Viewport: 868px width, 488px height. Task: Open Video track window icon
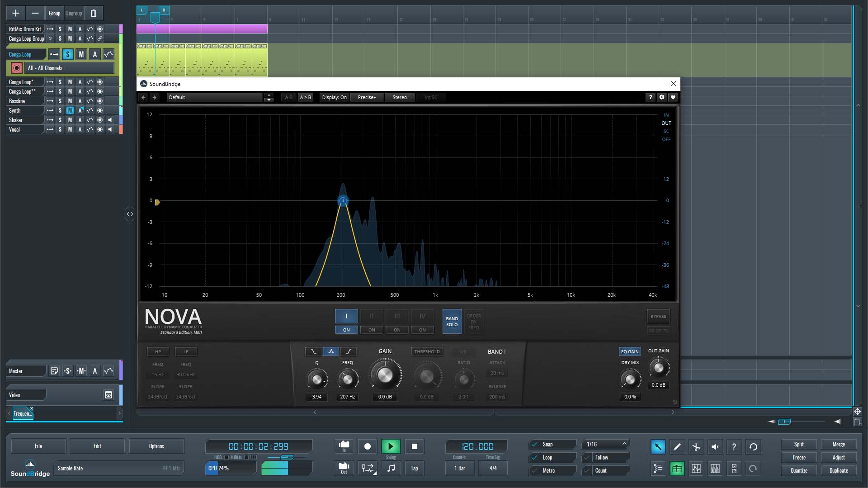[x=108, y=395]
